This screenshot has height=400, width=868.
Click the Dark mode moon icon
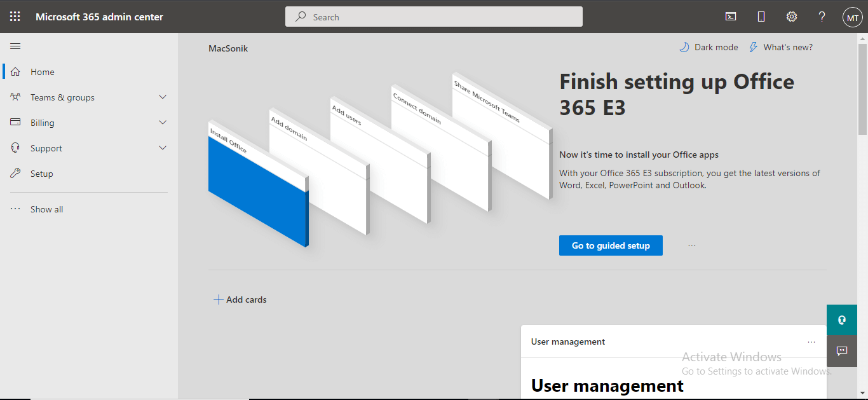[x=684, y=47]
